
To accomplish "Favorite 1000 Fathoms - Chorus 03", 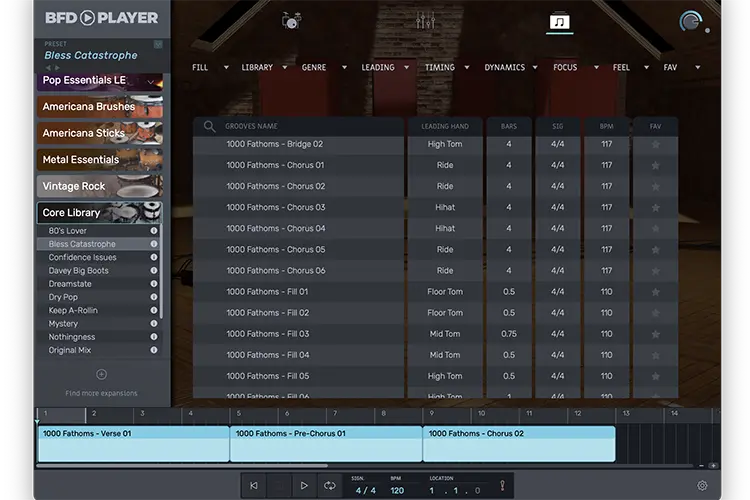I will [655, 208].
